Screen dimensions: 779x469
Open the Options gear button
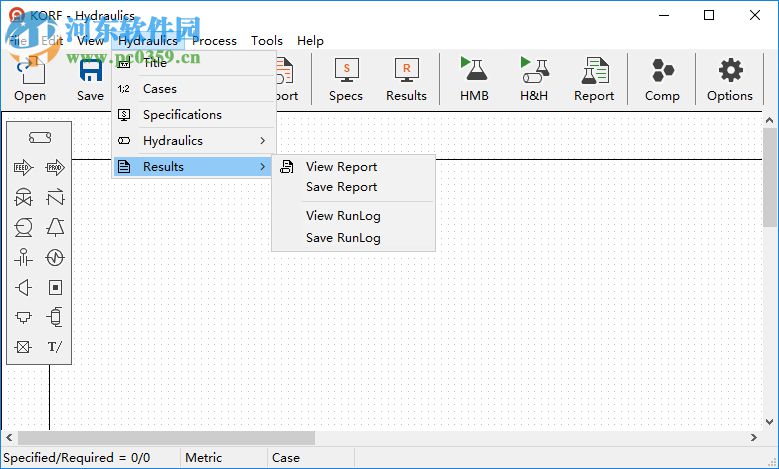click(x=730, y=79)
